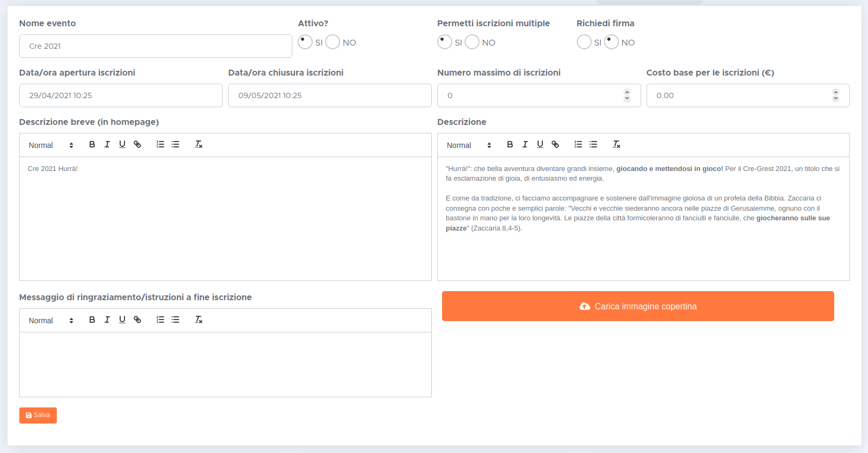868x453 pixels.
Task: Clear formatting in Descrizione editor
Action: [x=616, y=144]
